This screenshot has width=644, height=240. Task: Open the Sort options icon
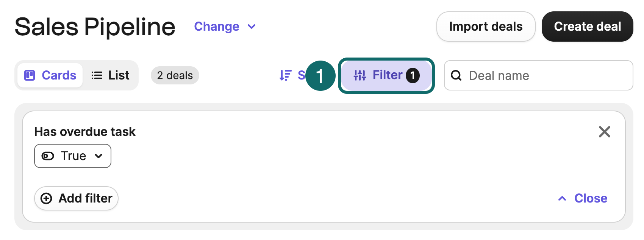pos(286,75)
